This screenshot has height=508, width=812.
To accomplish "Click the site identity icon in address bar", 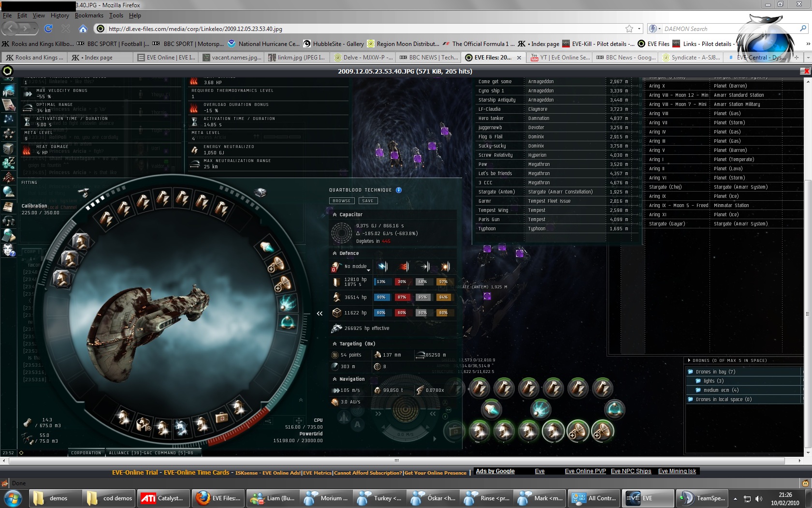I will (101, 29).
